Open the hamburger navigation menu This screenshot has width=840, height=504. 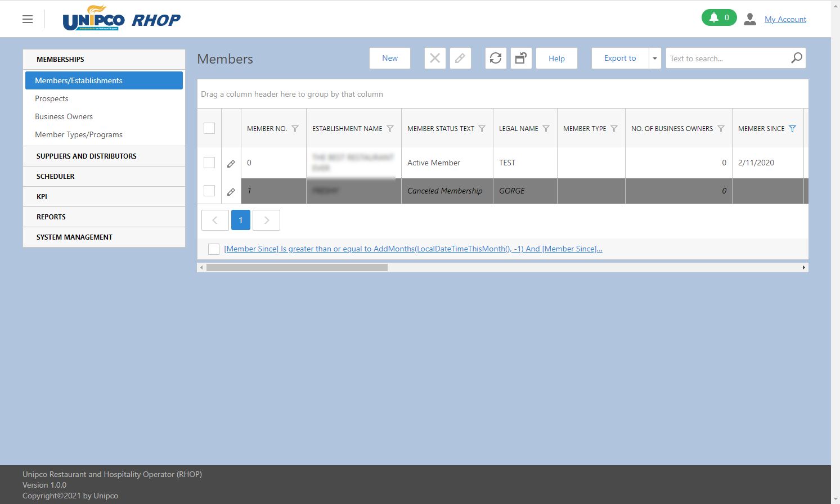tap(28, 19)
